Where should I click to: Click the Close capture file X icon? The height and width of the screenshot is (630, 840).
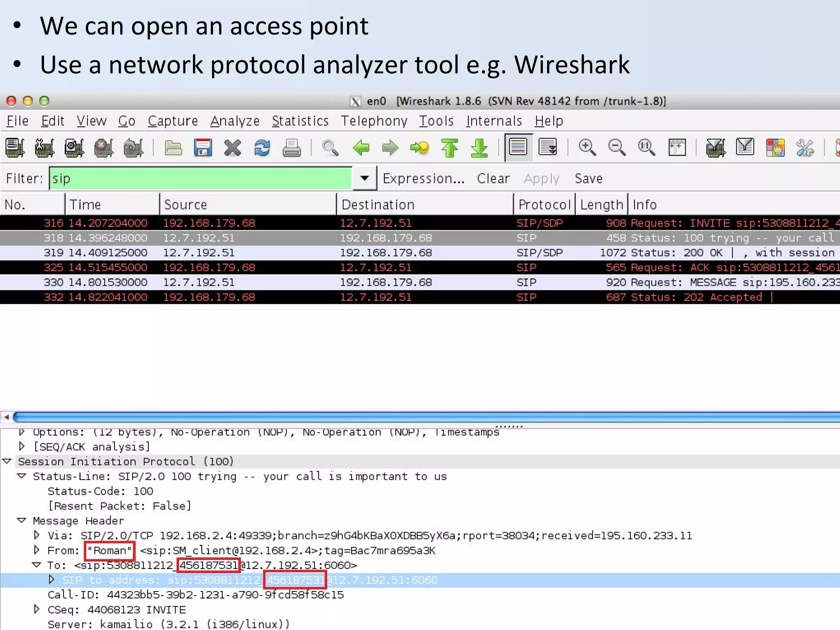(233, 148)
